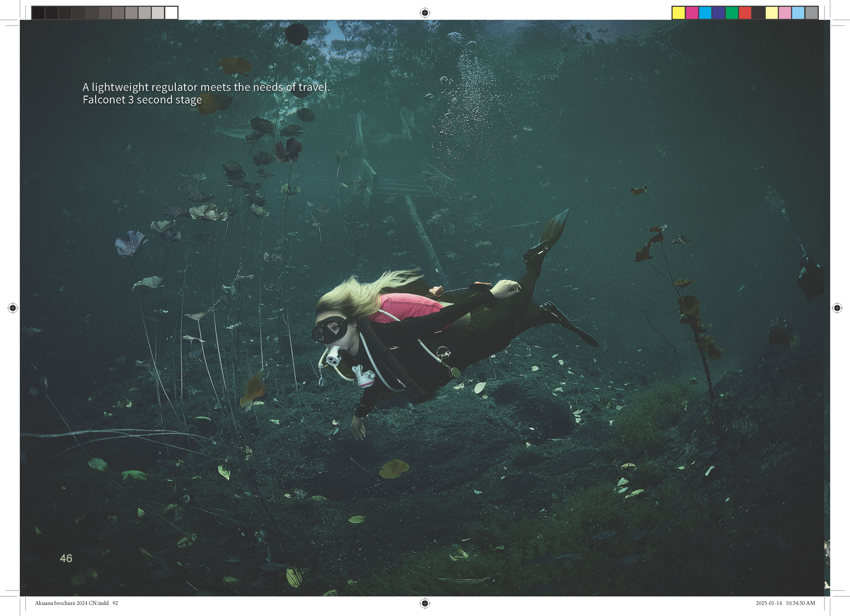Click the magenta color bar swatch
Image resolution: width=850 pixels, height=616 pixels.
coord(692,13)
